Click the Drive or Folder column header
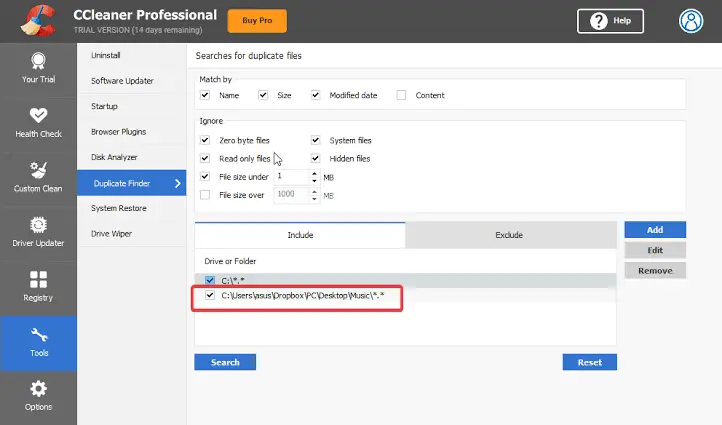 coord(230,261)
